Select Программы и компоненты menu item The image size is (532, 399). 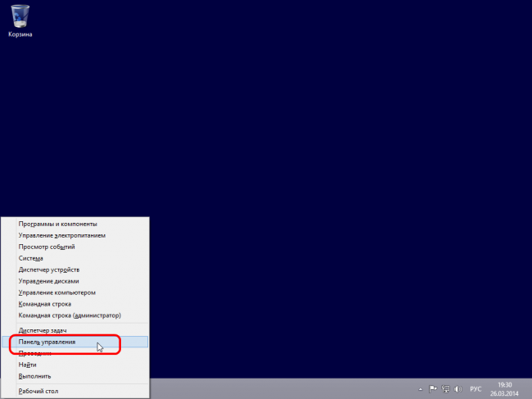click(x=58, y=224)
